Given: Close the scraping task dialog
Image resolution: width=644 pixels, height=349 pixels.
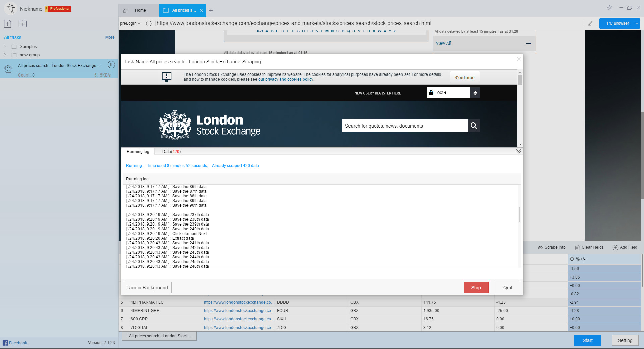Looking at the screenshot, I should [x=519, y=59].
